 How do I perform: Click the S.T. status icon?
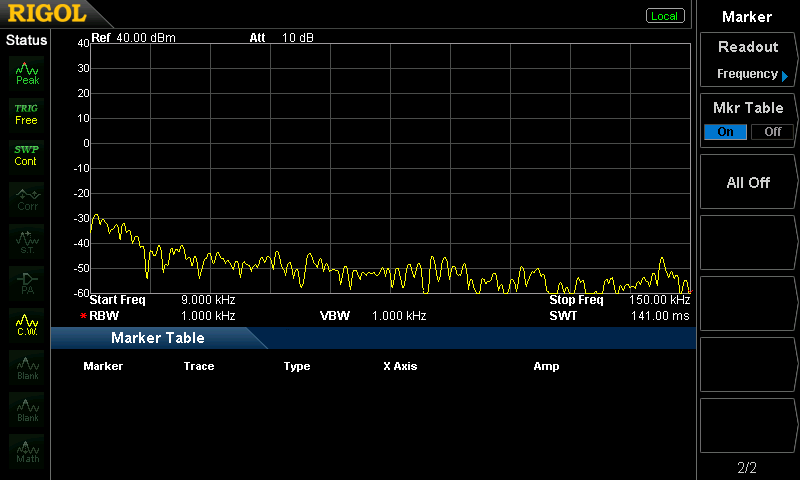point(26,240)
